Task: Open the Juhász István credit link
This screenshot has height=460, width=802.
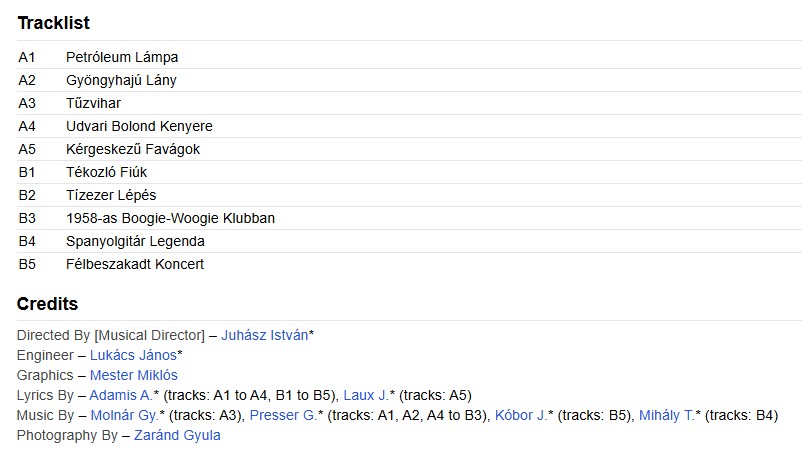Action: tap(264, 335)
